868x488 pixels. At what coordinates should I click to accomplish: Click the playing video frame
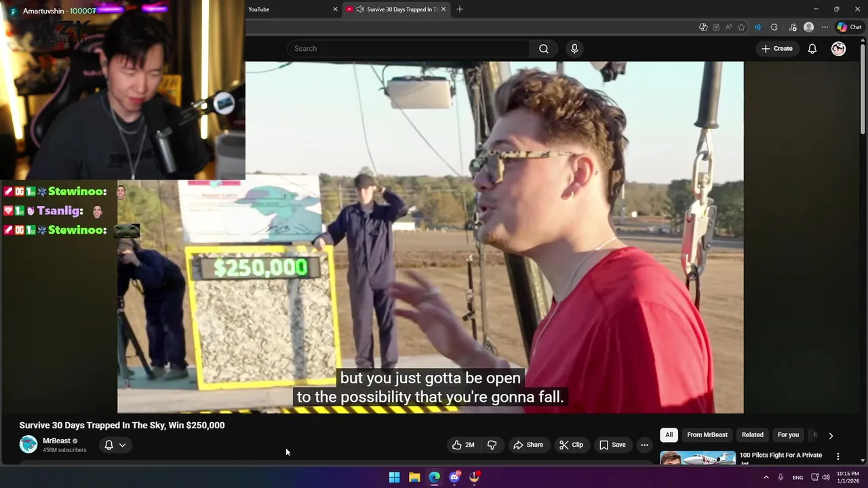tap(430, 237)
